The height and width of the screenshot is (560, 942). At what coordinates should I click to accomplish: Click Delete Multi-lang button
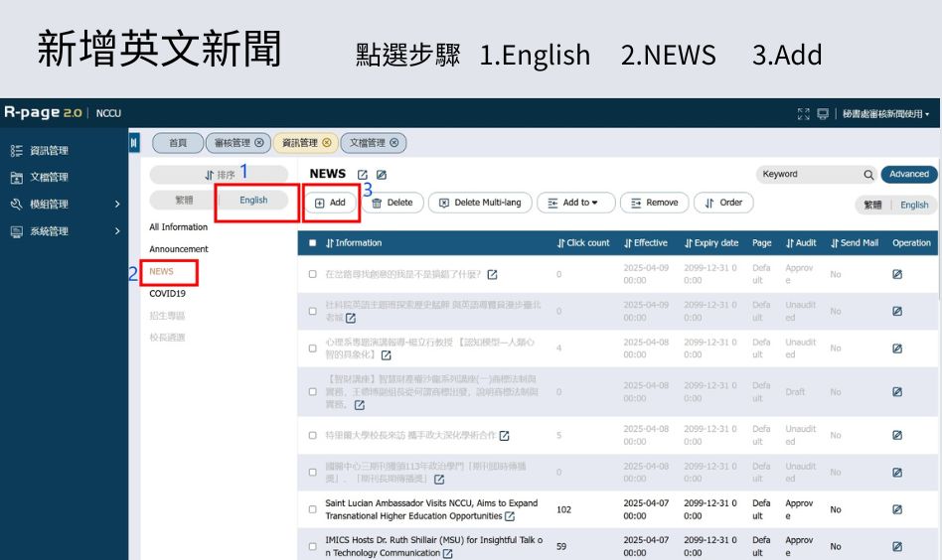point(480,203)
